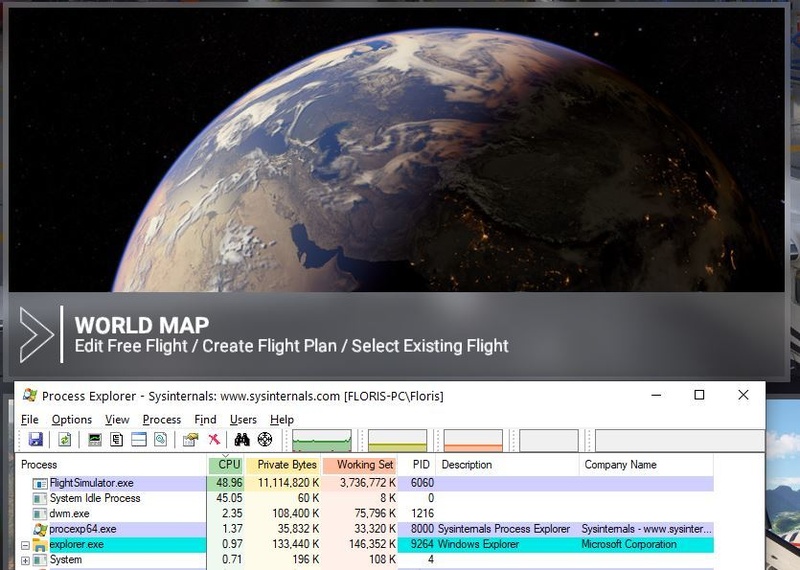Sort by the Private Bytes column header
Viewport: 800px width, 570px height.
[283, 465]
